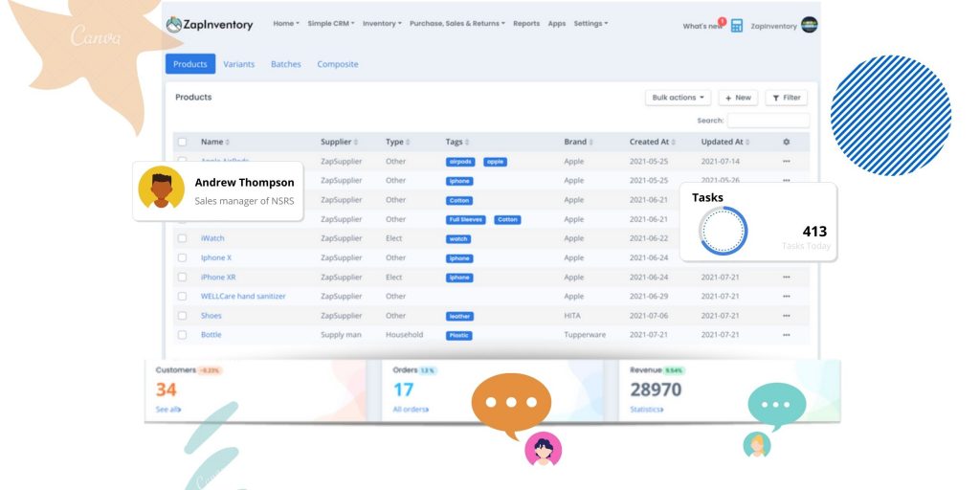
Task: Expand the Home menu
Action: [286, 24]
